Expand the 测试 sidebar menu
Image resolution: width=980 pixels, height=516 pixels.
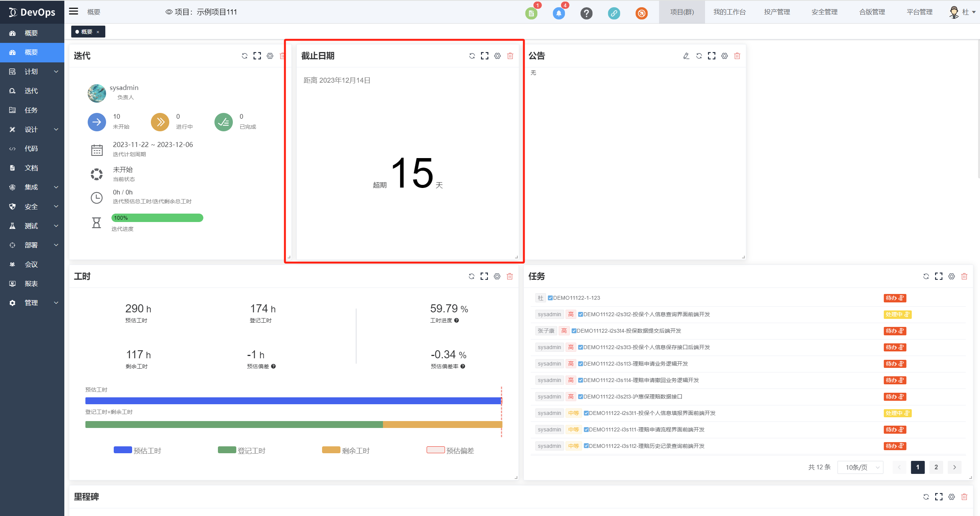tap(32, 226)
